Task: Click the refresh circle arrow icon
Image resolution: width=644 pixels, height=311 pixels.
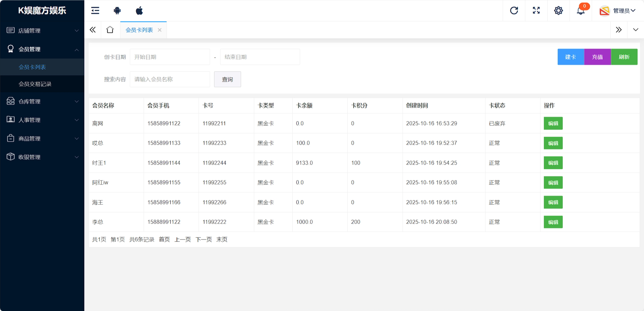Action: tap(514, 10)
